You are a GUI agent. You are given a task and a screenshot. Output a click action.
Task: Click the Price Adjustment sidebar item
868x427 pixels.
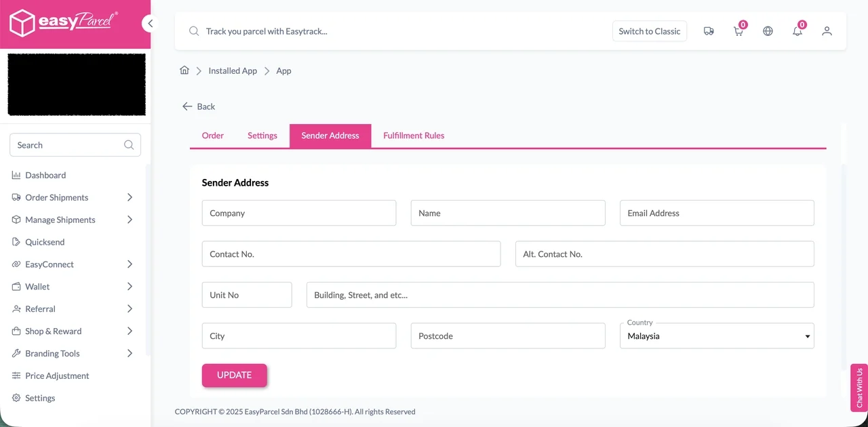click(x=57, y=375)
